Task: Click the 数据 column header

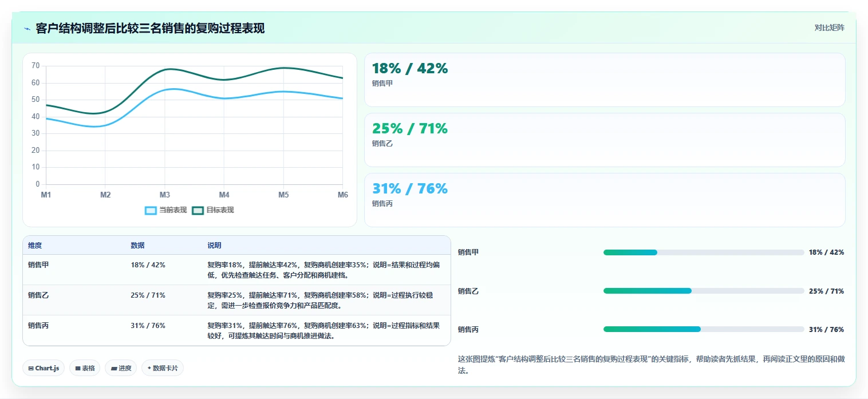Action: coord(137,245)
